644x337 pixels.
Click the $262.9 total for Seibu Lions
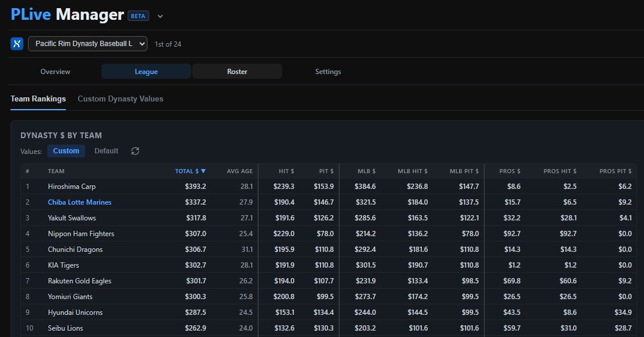[195, 328]
